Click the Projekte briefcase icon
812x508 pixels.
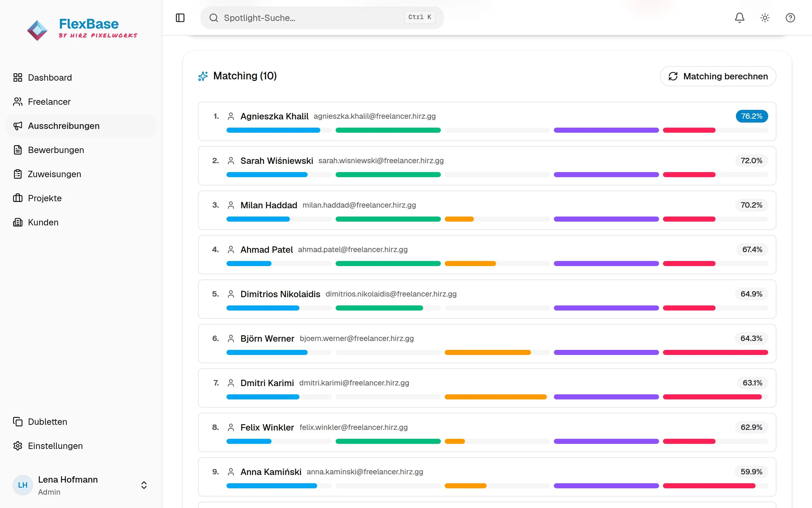18,198
